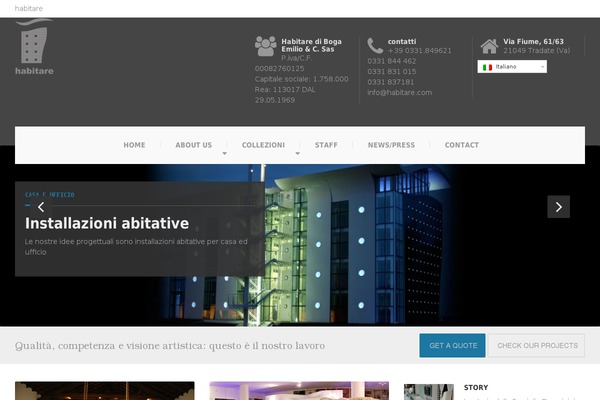This screenshot has width=600, height=400.
Task: Click the phone number +39 0331.849621
Action: pyautogui.click(x=419, y=51)
